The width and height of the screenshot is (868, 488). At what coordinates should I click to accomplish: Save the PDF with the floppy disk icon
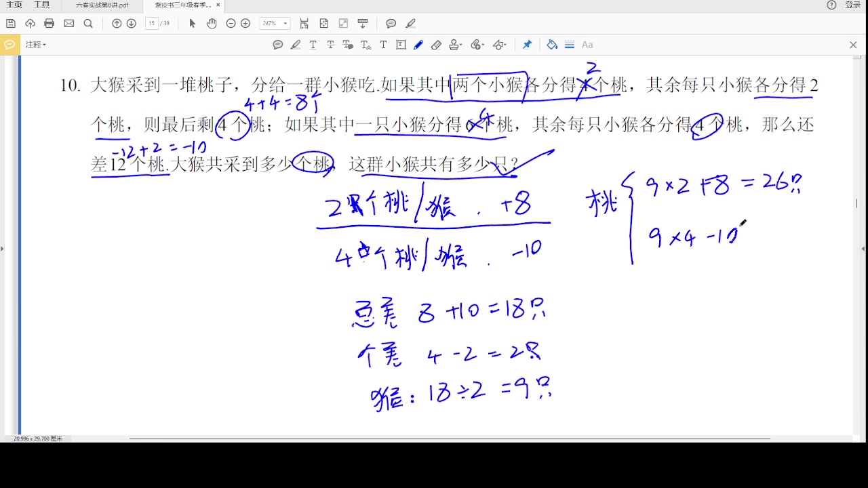(x=10, y=24)
